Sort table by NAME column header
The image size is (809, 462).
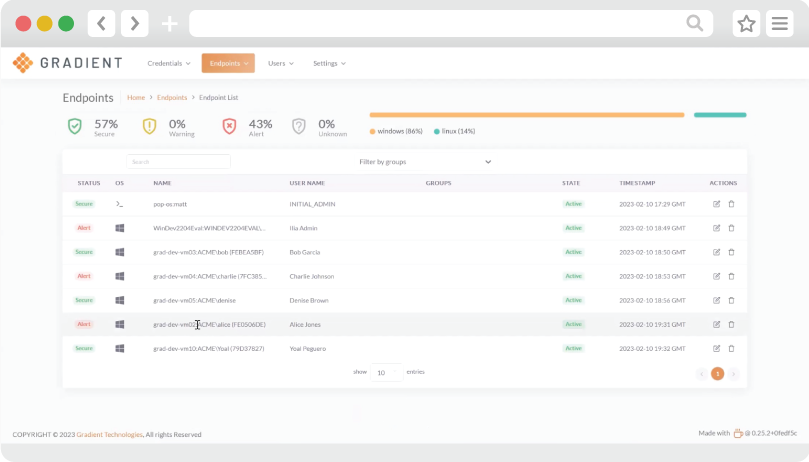(x=162, y=183)
